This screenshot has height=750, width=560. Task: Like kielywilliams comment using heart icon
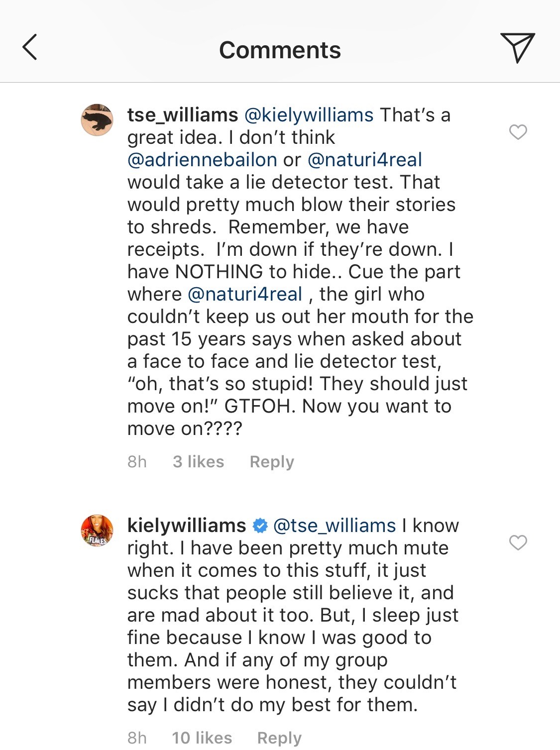[518, 542]
